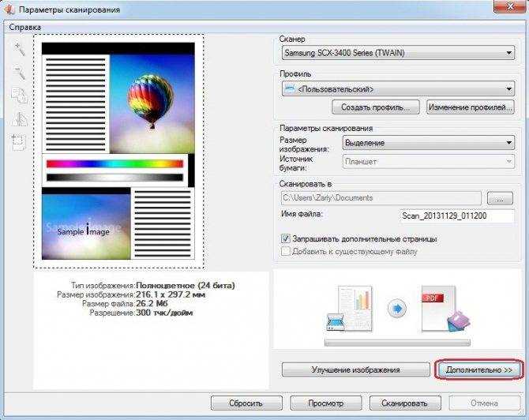Select the zoom out magnifier tool
Screen dimensions: 529x420
(x=19, y=72)
